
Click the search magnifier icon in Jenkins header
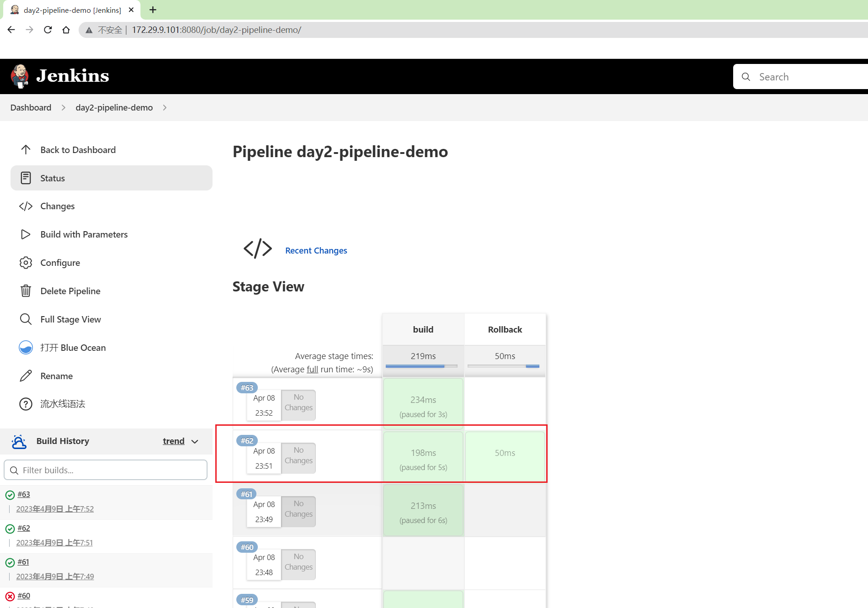tap(746, 77)
